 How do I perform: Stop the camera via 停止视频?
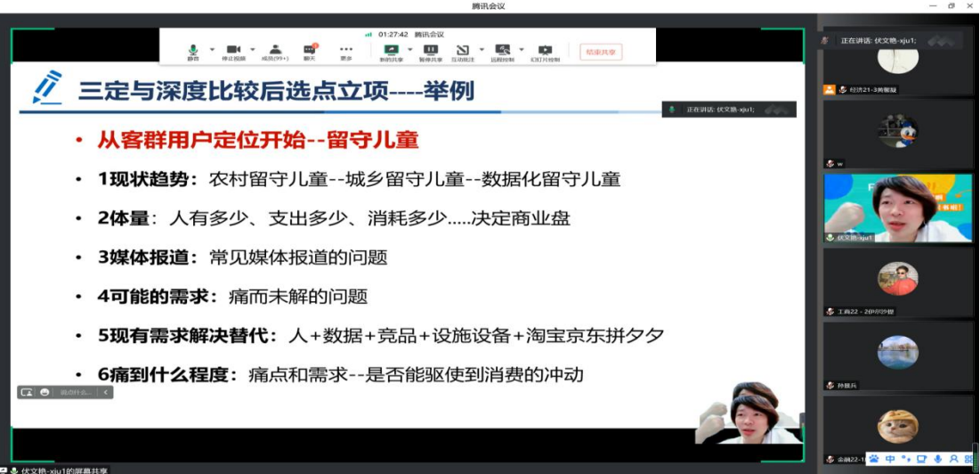click(x=234, y=53)
